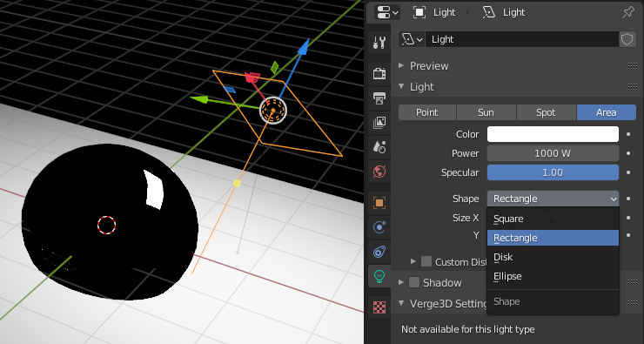Animate Power property dot
Screen dimensions: 644x344
point(628,153)
